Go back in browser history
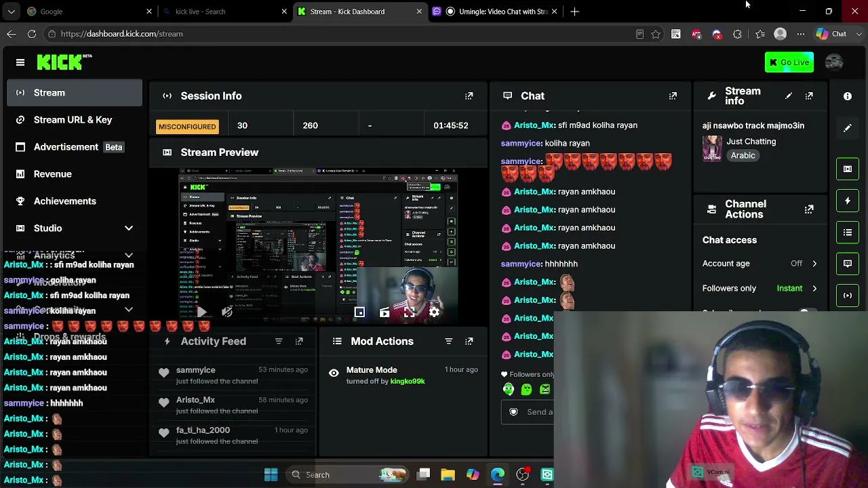 pyautogui.click(x=12, y=34)
